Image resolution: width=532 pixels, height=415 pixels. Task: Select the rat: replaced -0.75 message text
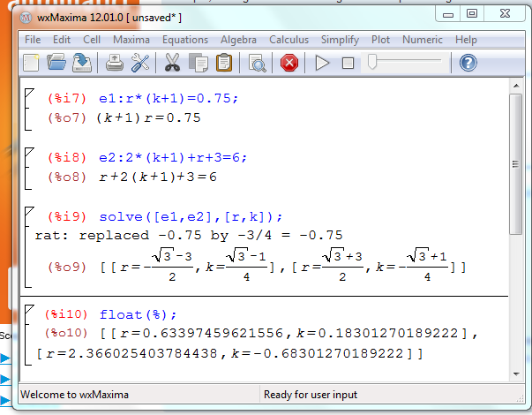(189, 235)
